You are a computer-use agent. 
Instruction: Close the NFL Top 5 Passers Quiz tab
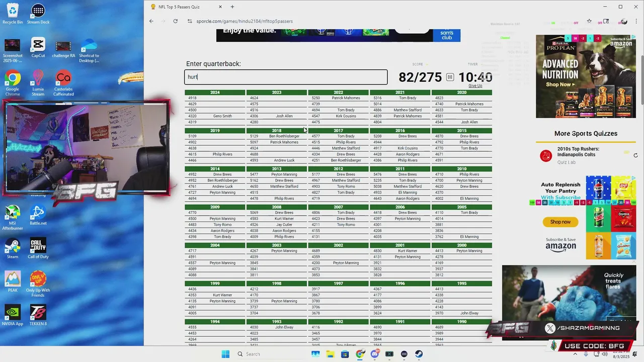tap(220, 7)
